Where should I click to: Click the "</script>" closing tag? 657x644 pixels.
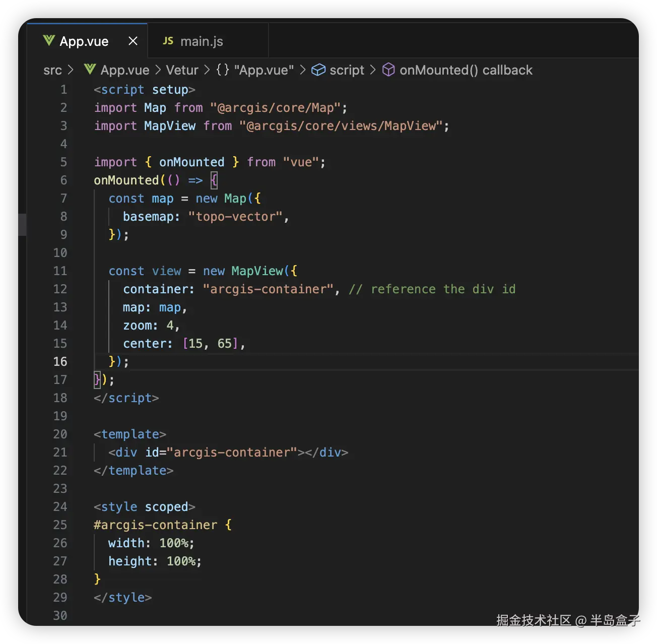[126, 398]
